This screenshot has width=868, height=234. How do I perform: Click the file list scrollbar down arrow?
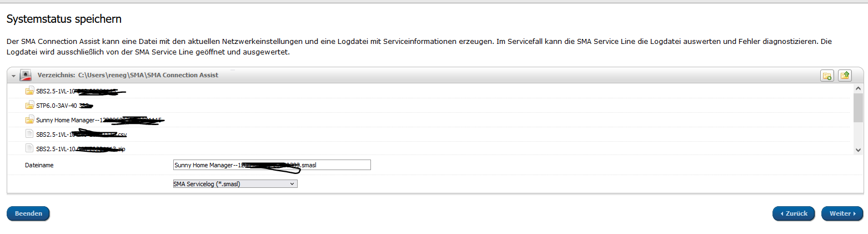(x=859, y=150)
